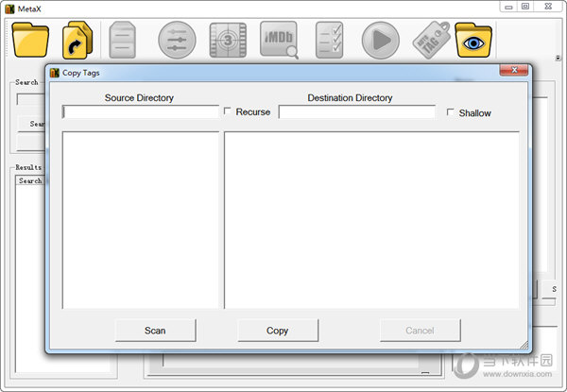Maximize the MetaX main window
The width and height of the screenshot is (567, 392).
coord(525,7)
